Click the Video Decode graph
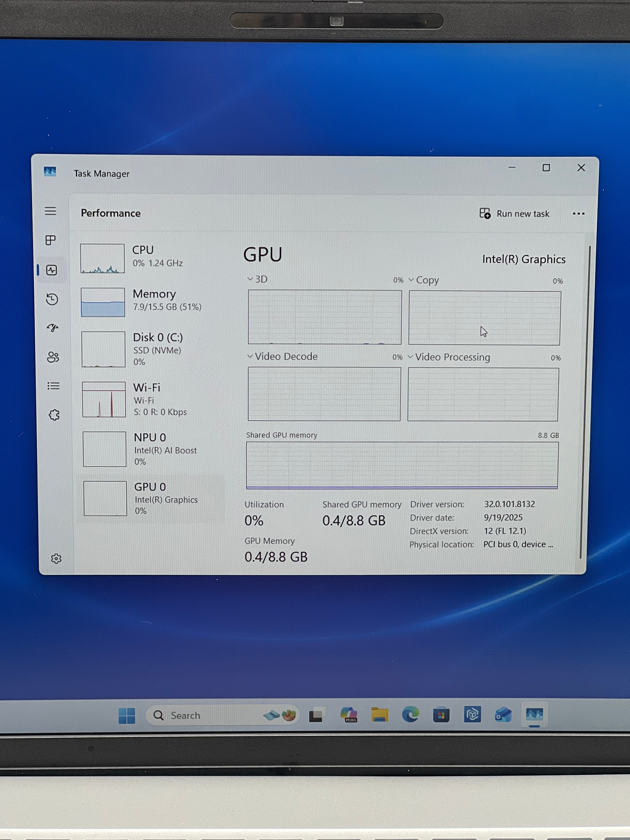This screenshot has width=630, height=840. tap(324, 394)
